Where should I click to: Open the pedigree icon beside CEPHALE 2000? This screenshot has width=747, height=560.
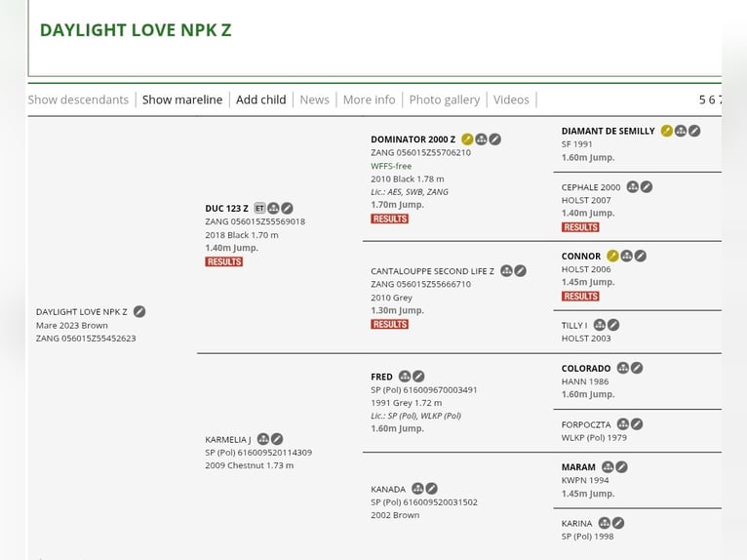633,186
